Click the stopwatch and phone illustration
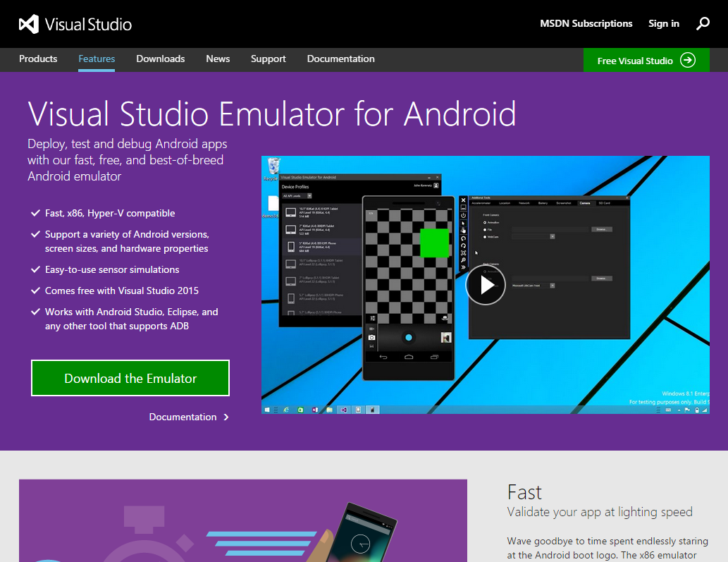Viewport: 728px width, 562px height. coord(243,520)
